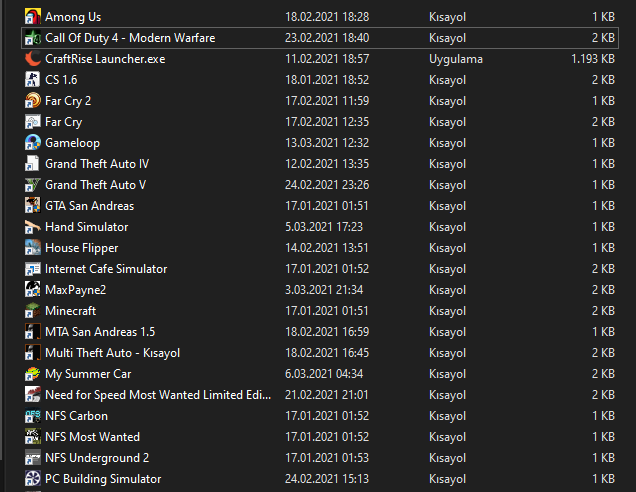Click the date 14.02.2021 13:51
The height and width of the screenshot is (492, 636).
pos(327,248)
